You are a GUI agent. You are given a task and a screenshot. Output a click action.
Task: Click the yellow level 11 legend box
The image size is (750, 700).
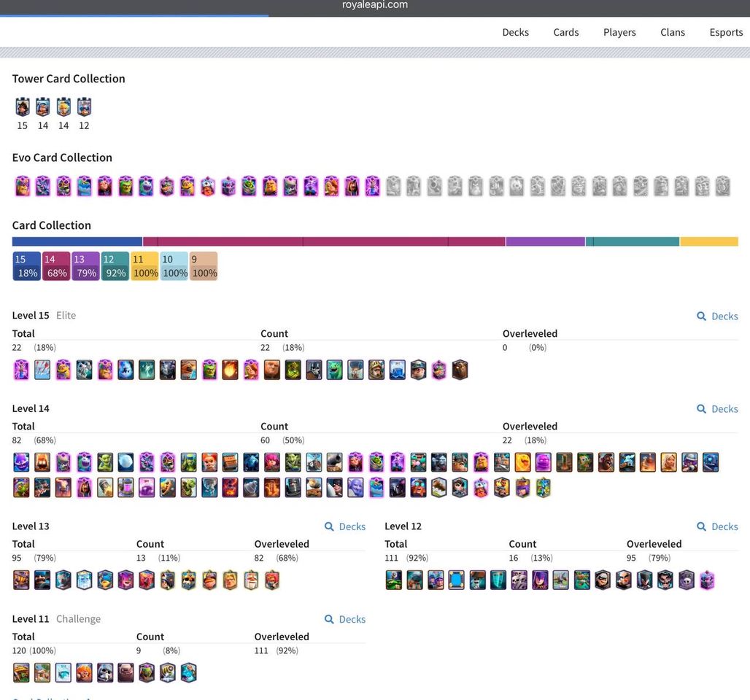point(145,266)
